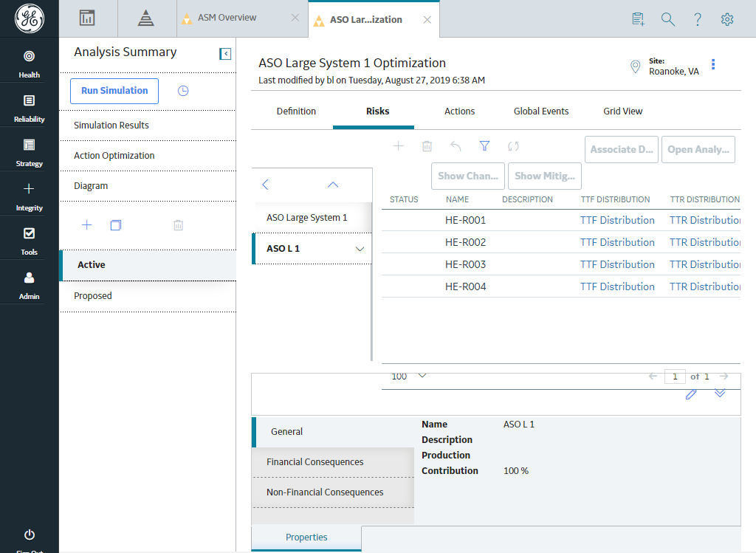
Task: Click the Show Mitig... button
Action: tap(545, 176)
